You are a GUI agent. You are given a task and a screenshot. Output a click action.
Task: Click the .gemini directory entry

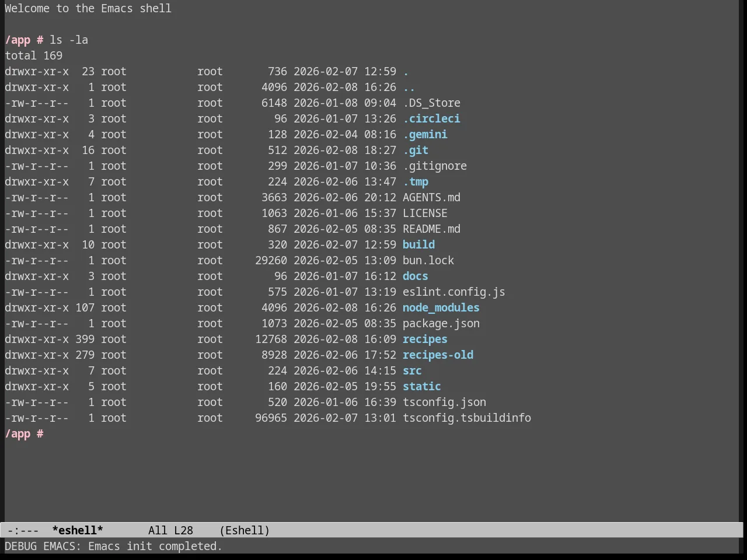click(x=425, y=134)
